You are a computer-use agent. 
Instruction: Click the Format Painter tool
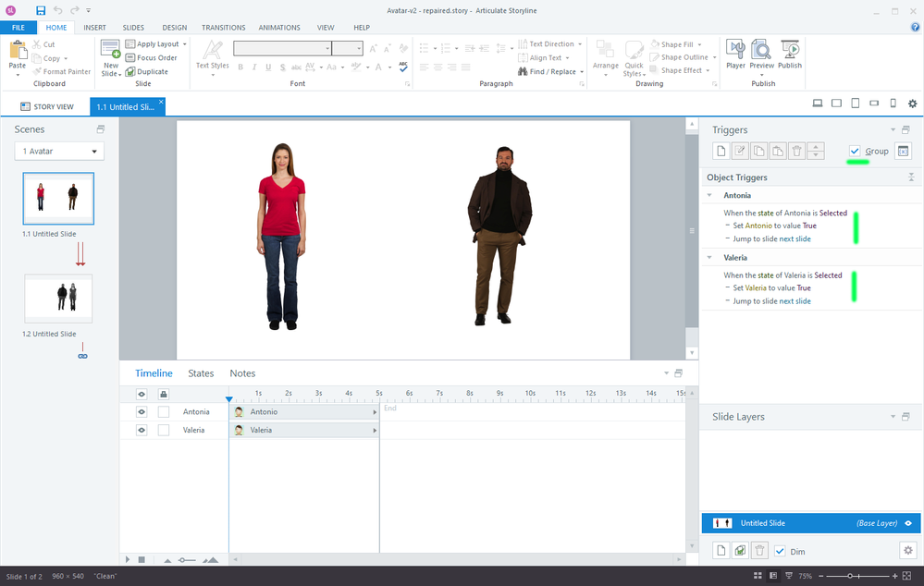point(61,71)
